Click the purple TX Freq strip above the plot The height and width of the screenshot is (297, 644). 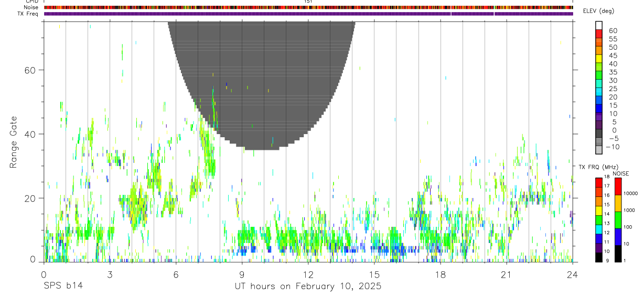click(x=308, y=14)
